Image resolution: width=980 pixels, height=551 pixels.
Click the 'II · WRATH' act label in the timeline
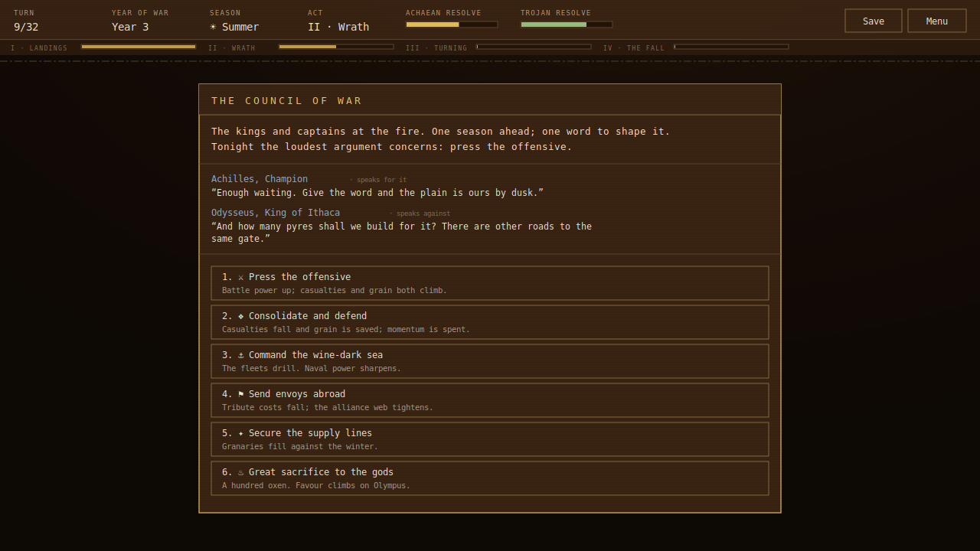click(232, 48)
